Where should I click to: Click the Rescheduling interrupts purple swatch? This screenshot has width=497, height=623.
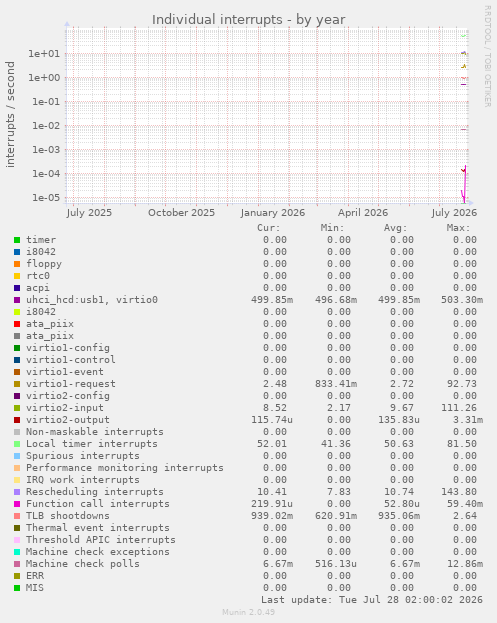coord(17,492)
